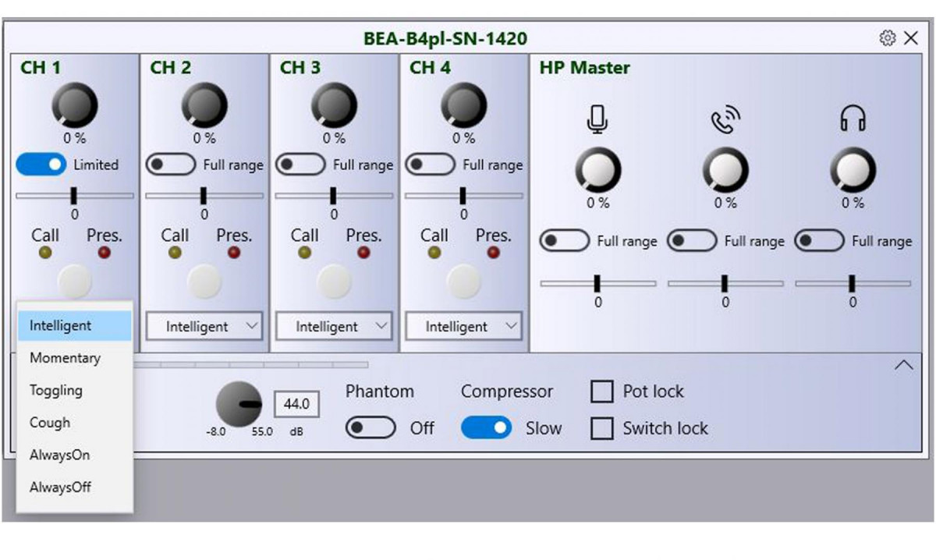This screenshot has height=560, width=936.
Task: Open the CH 2 Intelligent mode dropdown
Action: click(204, 327)
